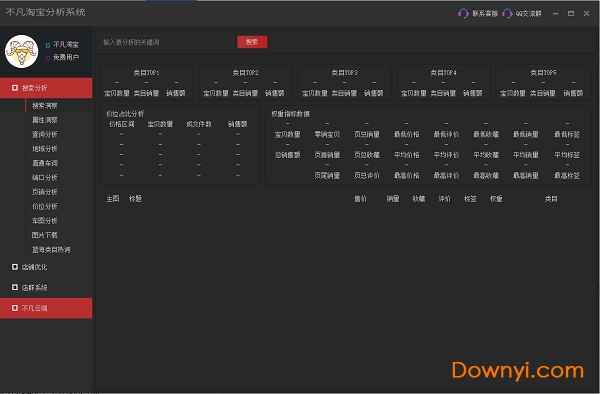Click the 最高价格 metric label
600x394 pixels.
coord(407,176)
